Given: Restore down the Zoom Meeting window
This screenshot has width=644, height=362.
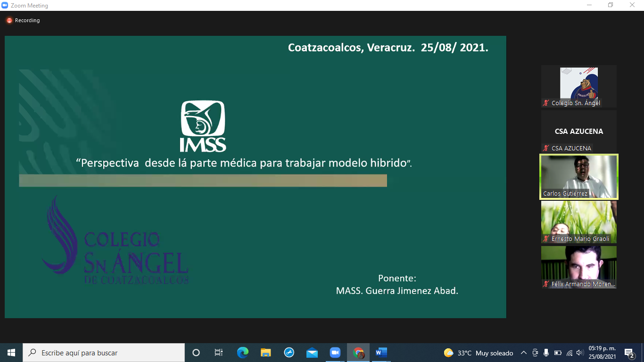Looking at the screenshot, I should tap(611, 5).
